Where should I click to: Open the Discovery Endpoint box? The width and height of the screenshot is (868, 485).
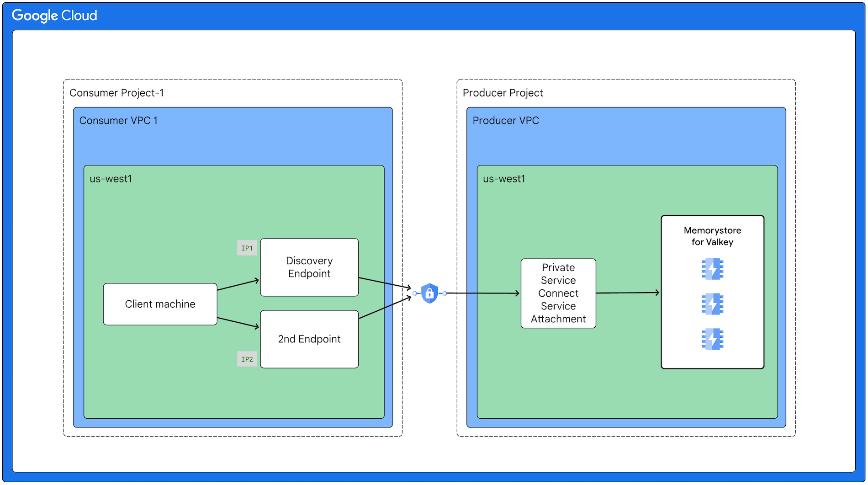click(x=309, y=267)
